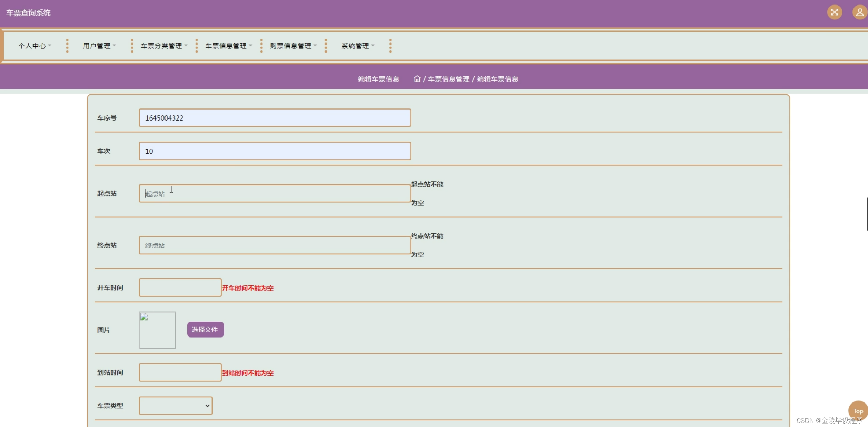Viewport: 868px width, 427px height.
Task: Click the home icon in the breadcrumb
Action: click(417, 79)
